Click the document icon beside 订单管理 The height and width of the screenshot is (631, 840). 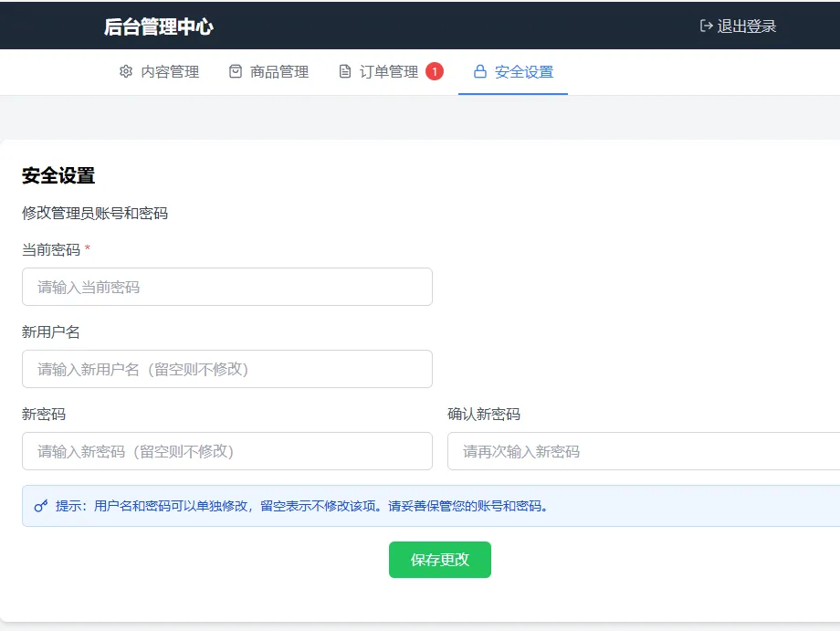343,70
